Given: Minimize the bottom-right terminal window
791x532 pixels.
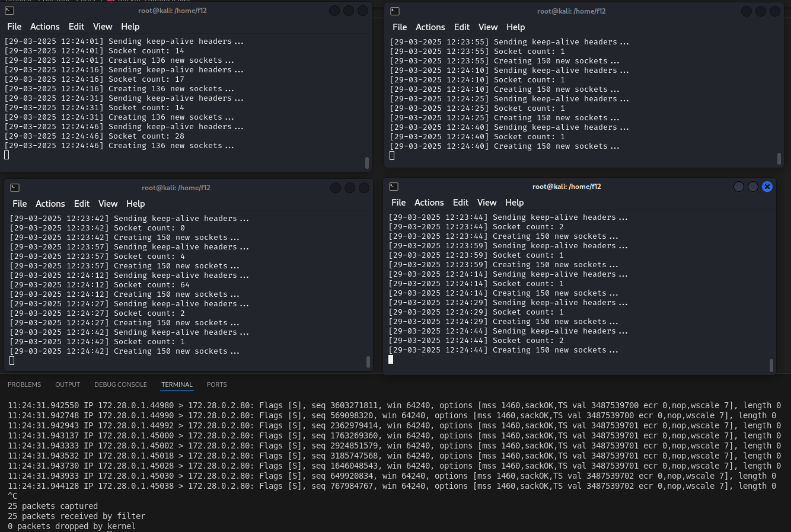Looking at the screenshot, I should (739, 187).
